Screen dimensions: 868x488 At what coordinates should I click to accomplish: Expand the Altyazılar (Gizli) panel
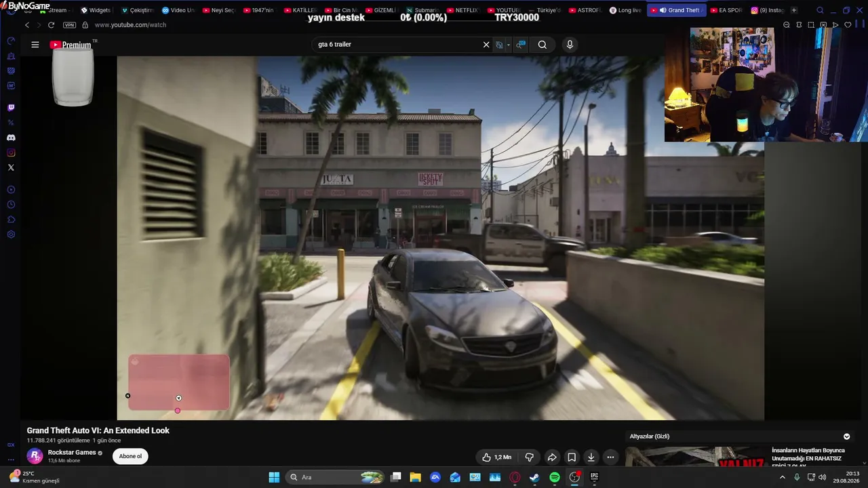(846, 436)
